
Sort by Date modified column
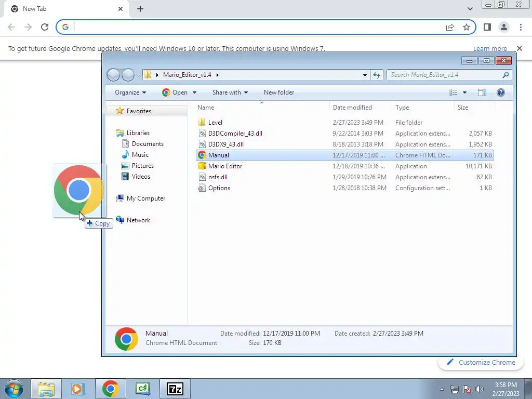point(361,107)
